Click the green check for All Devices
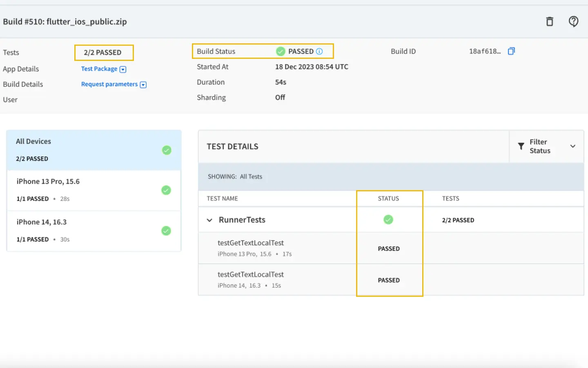Image resolution: width=588 pixels, height=368 pixels. tap(167, 150)
